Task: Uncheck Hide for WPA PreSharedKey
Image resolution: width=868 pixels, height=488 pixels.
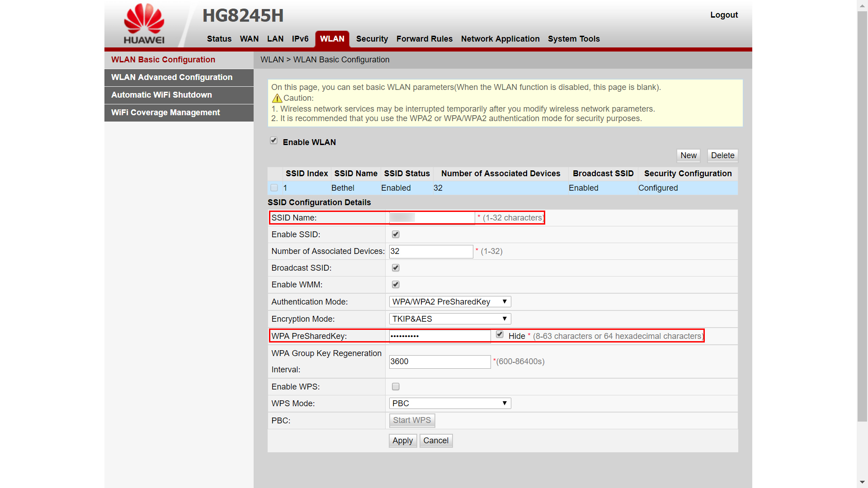Action: (500, 334)
